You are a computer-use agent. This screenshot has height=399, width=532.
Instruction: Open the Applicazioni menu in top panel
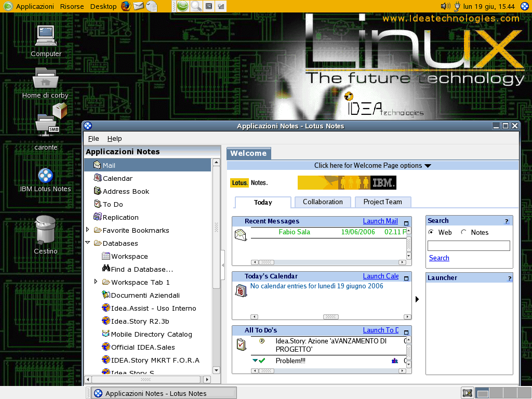(x=35, y=6)
